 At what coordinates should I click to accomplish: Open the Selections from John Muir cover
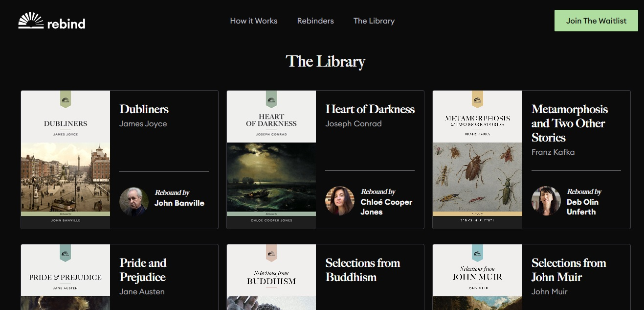point(477,277)
